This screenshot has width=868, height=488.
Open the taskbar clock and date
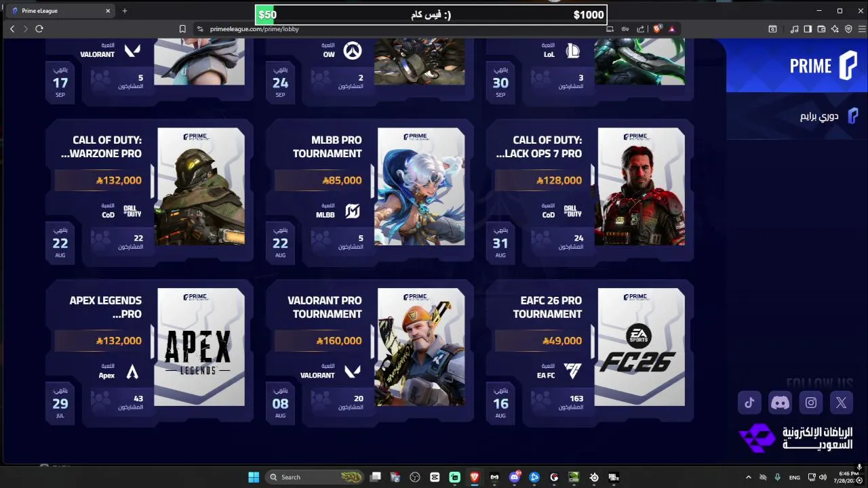click(848, 477)
